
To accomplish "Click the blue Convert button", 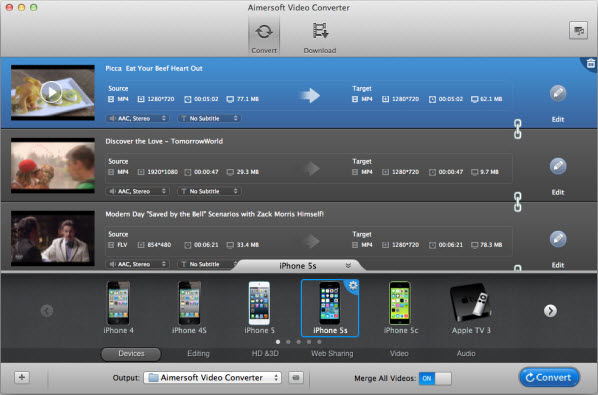I will coord(549,377).
